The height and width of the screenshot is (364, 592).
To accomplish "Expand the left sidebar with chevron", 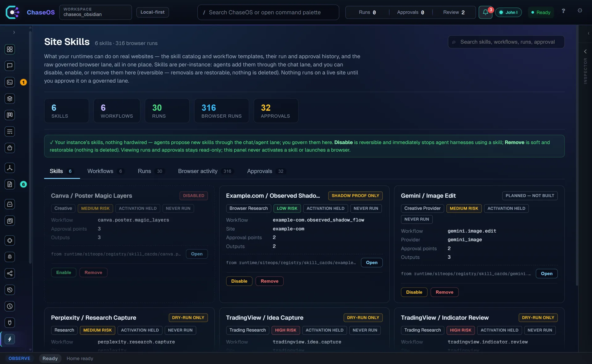I will pos(14,32).
